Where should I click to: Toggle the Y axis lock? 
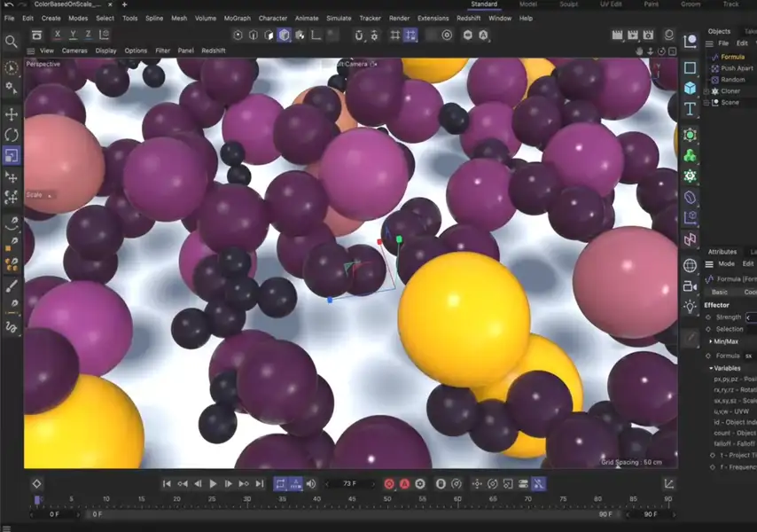[x=73, y=34]
